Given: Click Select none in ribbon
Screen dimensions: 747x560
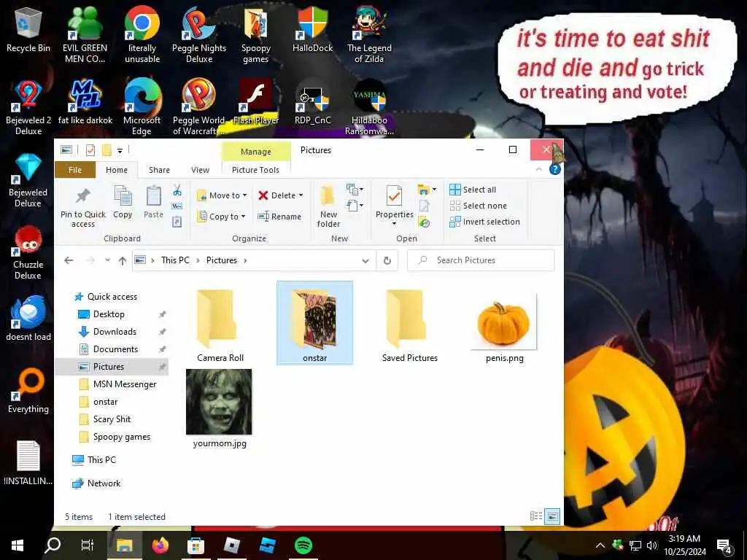Looking at the screenshot, I should [x=479, y=206].
